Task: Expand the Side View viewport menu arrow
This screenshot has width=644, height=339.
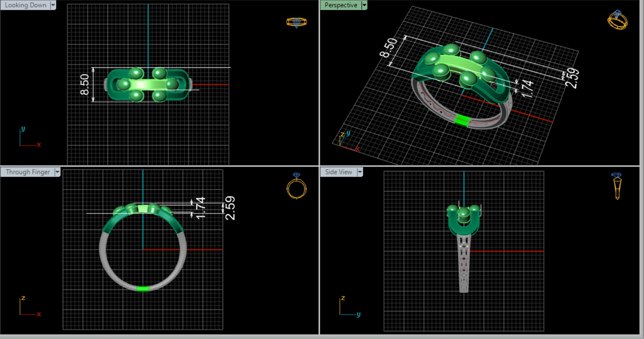Action: [359, 172]
